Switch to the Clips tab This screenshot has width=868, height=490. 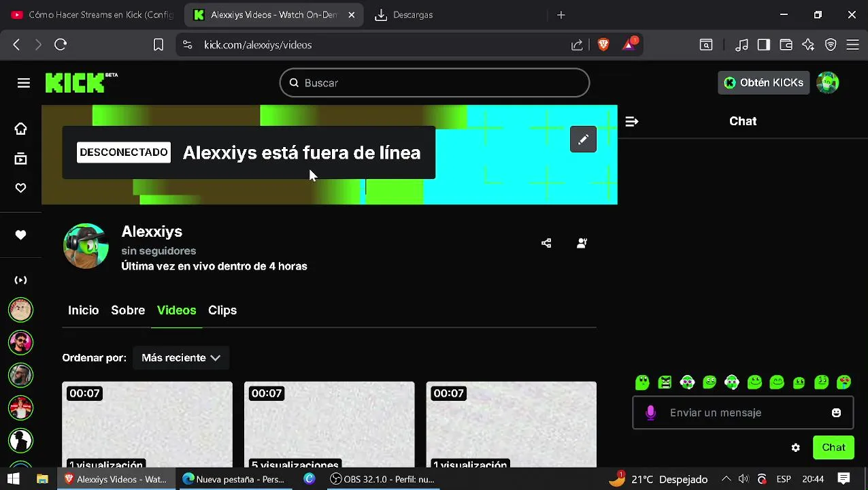tap(222, 310)
